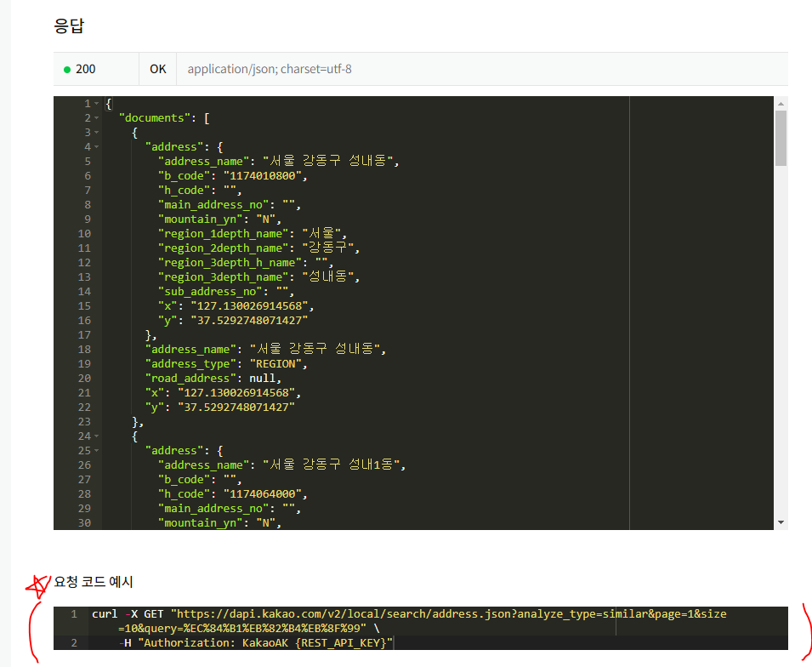Click the "address_name" entry on line 26
The image size is (812, 667).
pyautogui.click(x=281, y=465)
